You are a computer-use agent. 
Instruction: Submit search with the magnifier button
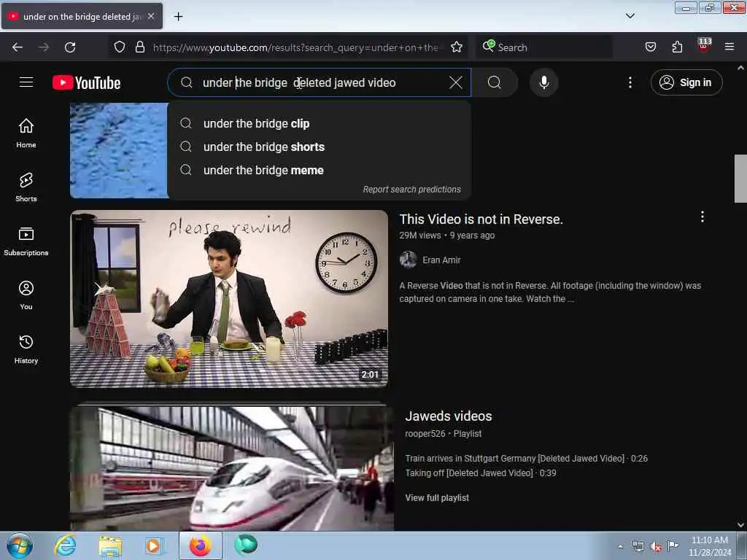495,82
